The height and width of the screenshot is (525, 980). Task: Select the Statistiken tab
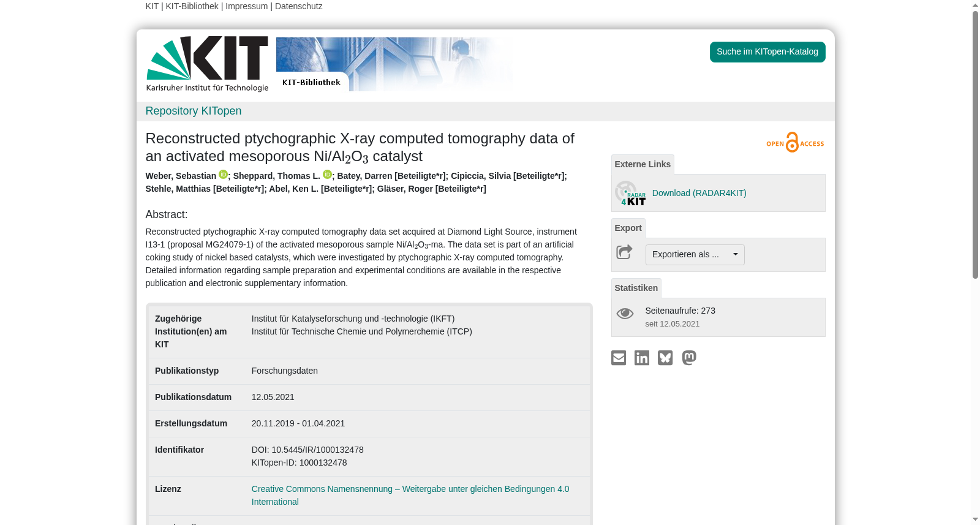636,288
